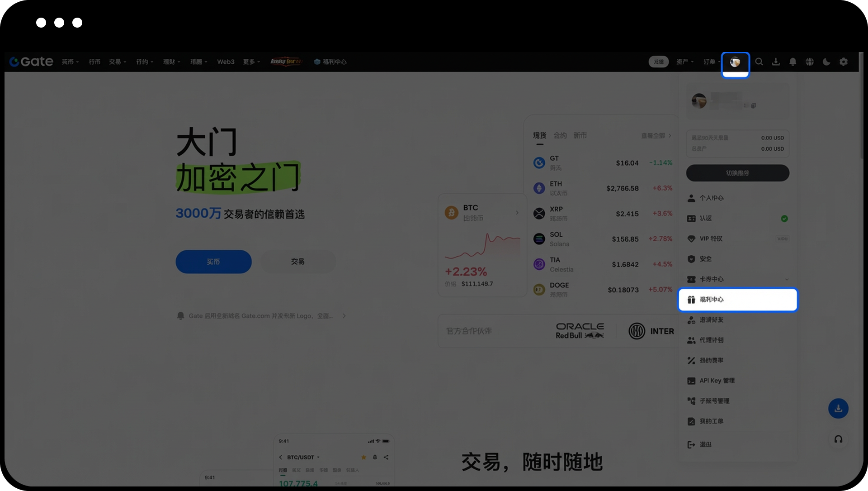
Task: Toggle dark mode with the moon icon
Action: coord(826,62)
